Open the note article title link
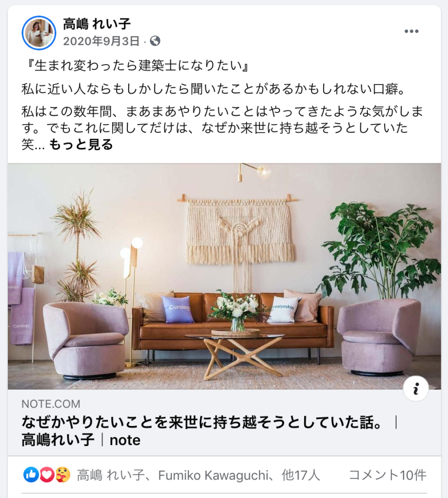 pos(209,431)
